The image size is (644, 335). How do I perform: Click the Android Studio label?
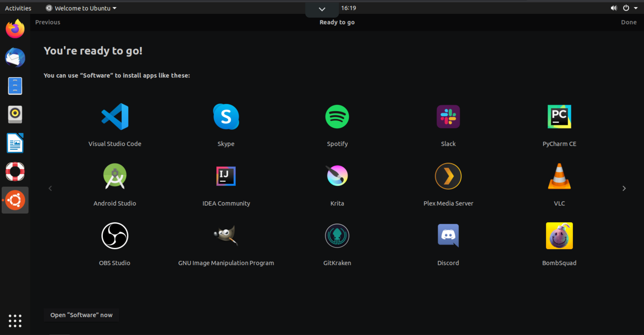coord(115,203)
